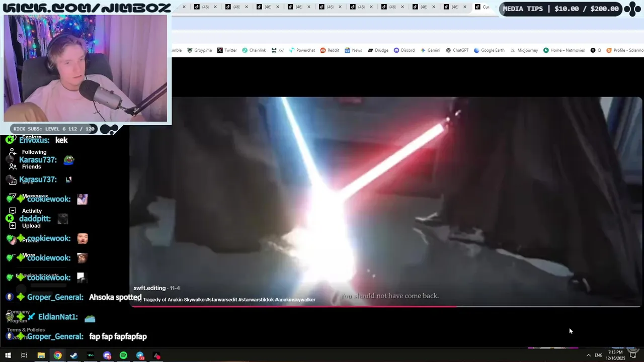Open the Gemini bookmark
Image resolution: width=644 pixels, height=362 pixels.
pyautogui.click(x=430, y=50)
